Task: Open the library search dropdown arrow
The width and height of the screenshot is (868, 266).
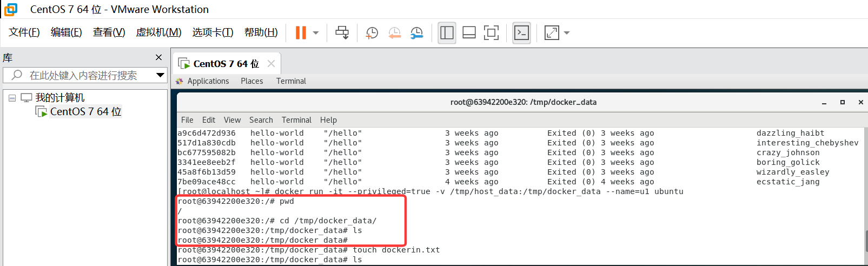Action: pos(160,75)
